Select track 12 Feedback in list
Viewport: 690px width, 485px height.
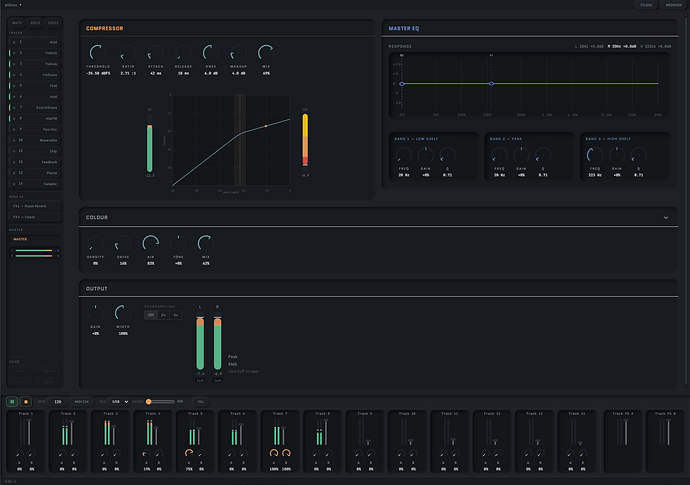click(35, 162)
